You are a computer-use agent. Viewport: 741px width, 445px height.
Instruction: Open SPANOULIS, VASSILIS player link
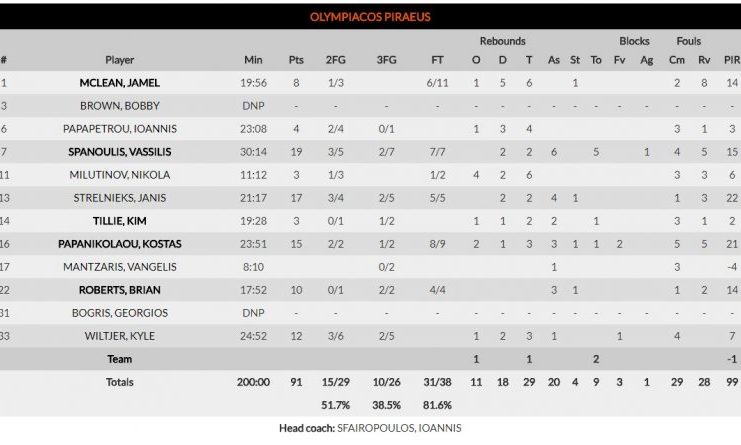(x=119, y=152)
